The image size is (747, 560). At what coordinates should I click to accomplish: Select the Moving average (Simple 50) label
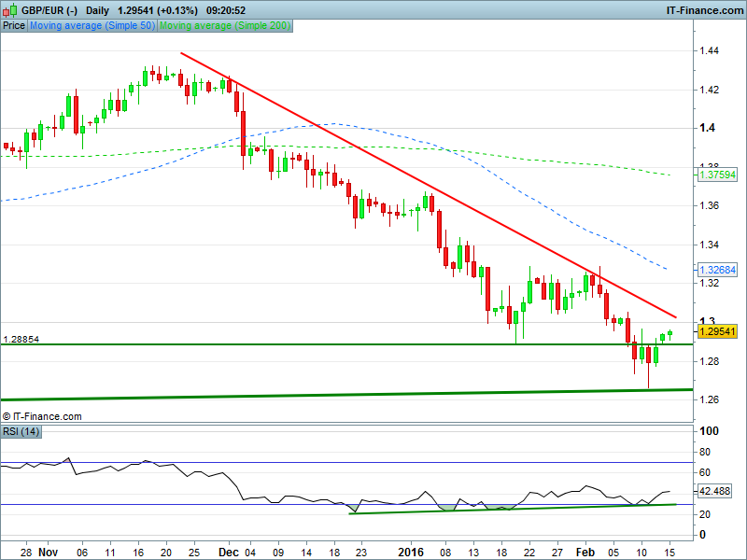tap(92, 26)
